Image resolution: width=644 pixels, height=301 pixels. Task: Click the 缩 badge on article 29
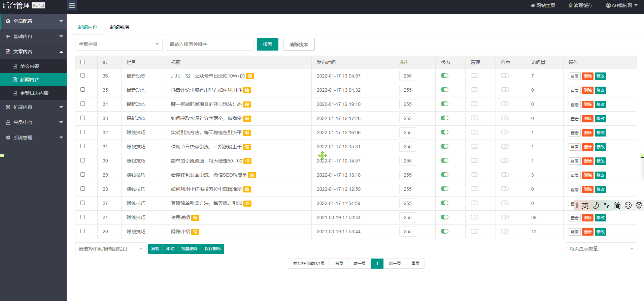pyautogui.click(x=252, y=175)
